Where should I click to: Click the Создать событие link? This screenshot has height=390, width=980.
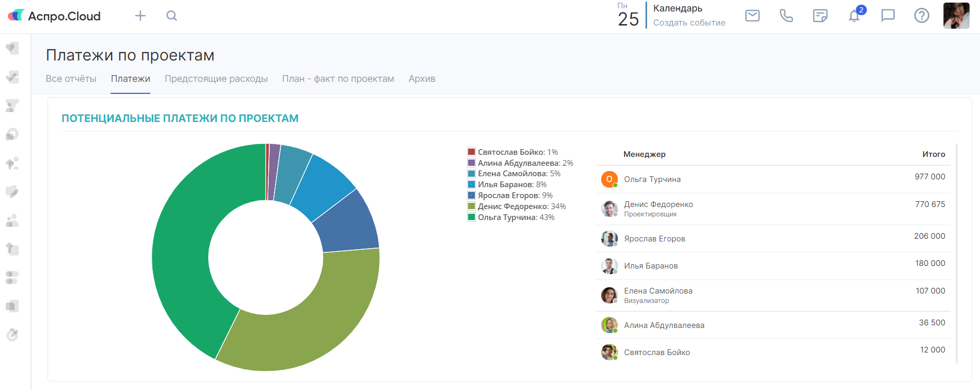(689, 23)
